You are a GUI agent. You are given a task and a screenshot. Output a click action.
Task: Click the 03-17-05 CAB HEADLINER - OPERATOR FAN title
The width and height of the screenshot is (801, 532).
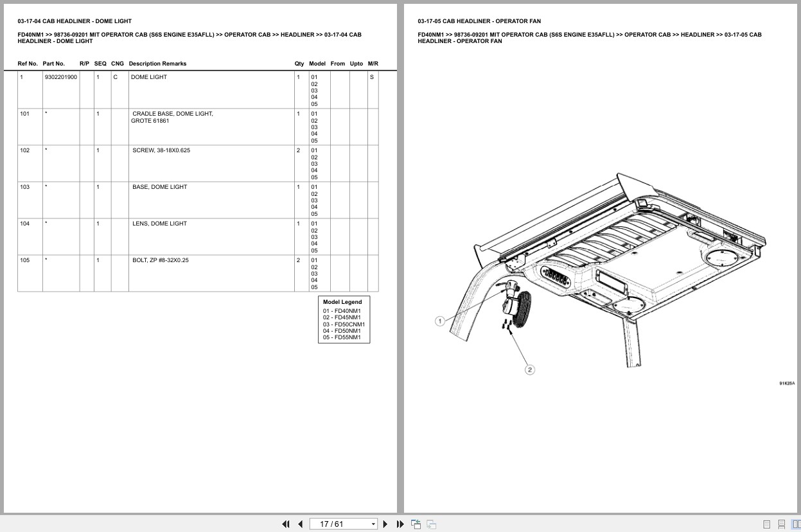tap(479, 21)
